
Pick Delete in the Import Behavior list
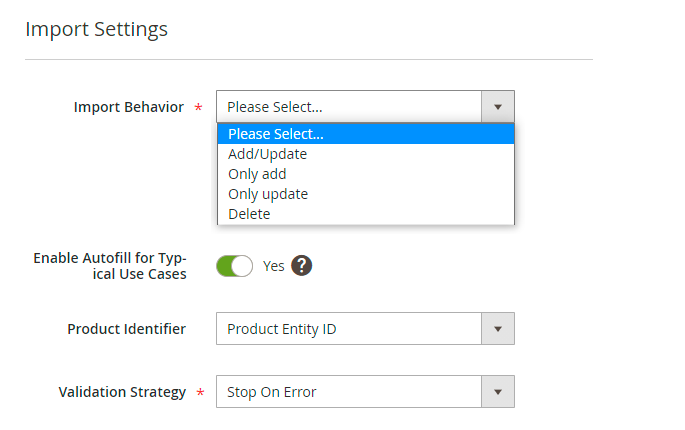pyautogui.click(x=249, y=214)
